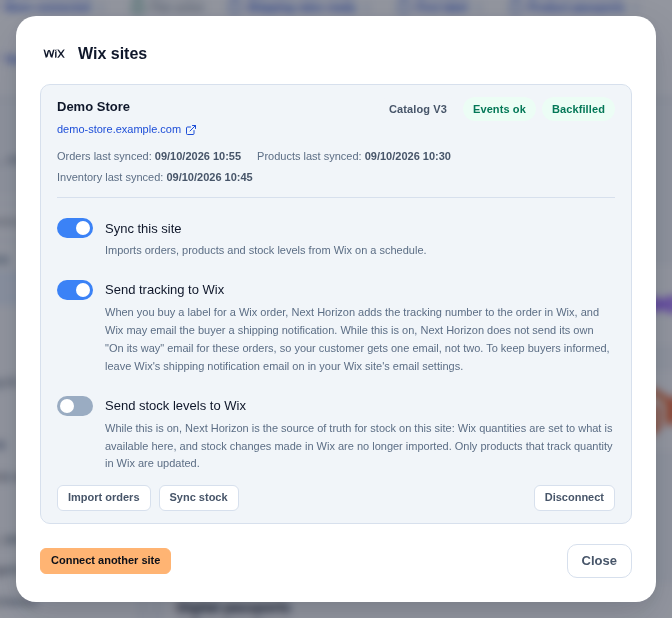Disconnect the Demo Store site
The width and height of the screenshot is (672, 618).
tap(574, 498)
